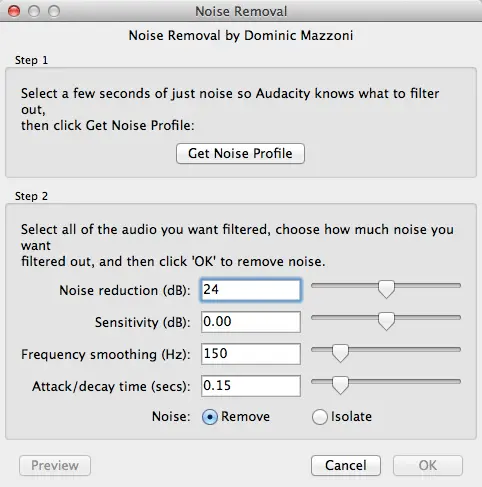Screen dimensions: 482x487
Task: Click the Get Noise Profile button
Action: (240, 153)
